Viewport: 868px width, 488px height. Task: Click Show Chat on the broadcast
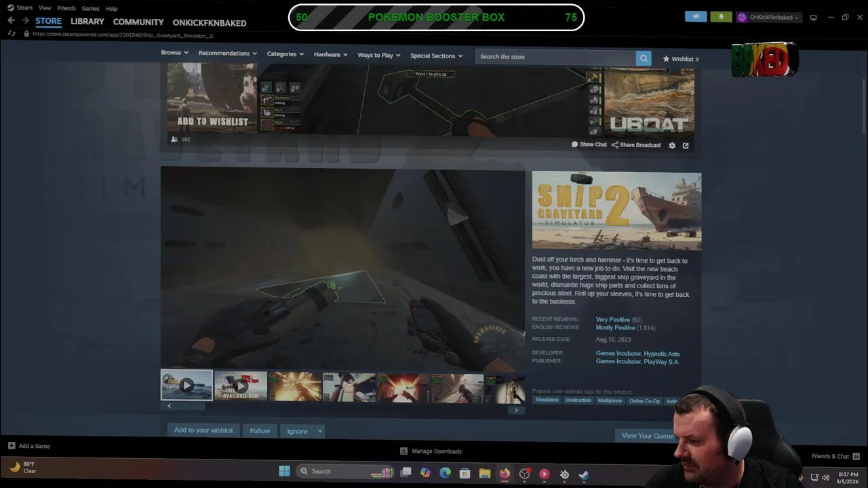tap(589, 144)
